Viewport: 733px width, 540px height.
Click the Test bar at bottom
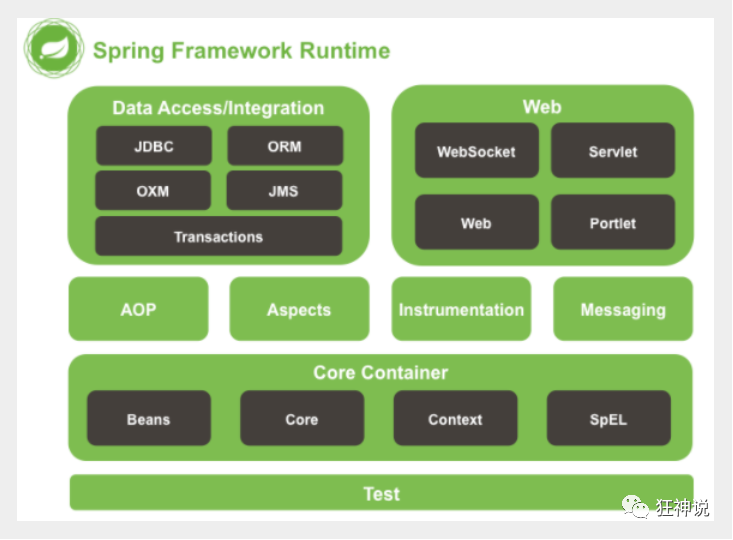[381, 493]
